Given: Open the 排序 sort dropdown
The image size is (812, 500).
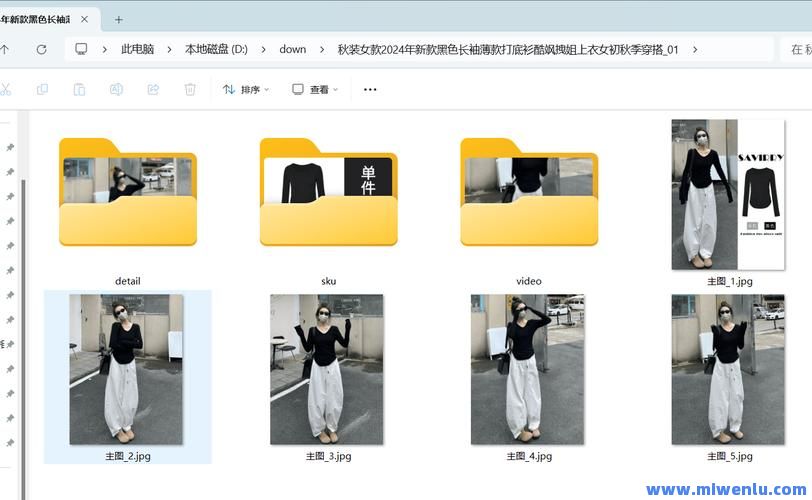Looking at the screenshot, I should (x=245, y=89).
